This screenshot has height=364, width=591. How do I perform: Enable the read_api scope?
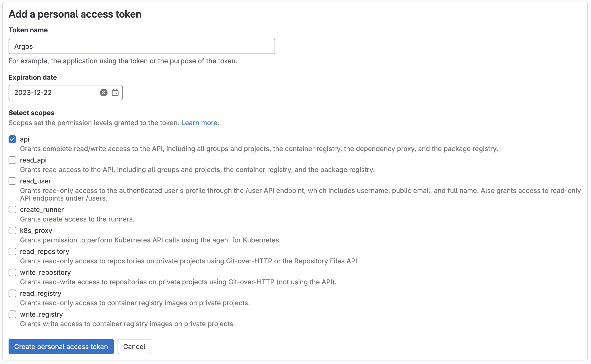click(x=12, y=160)
